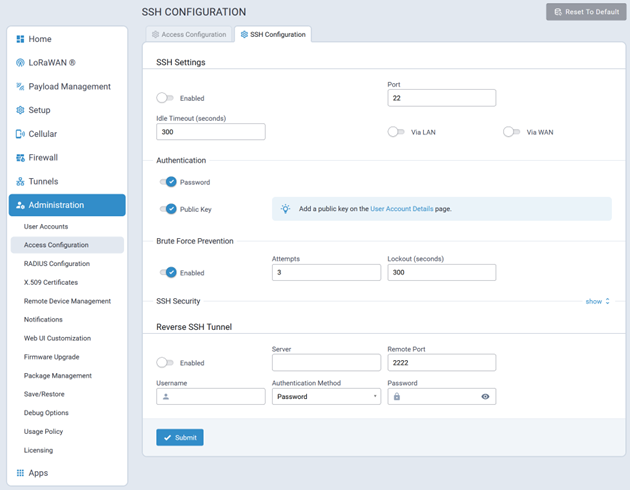Viewport: 630px width, 490px height.
Task: Enable the SSH Settings toggle
Action: pos(165,98)
